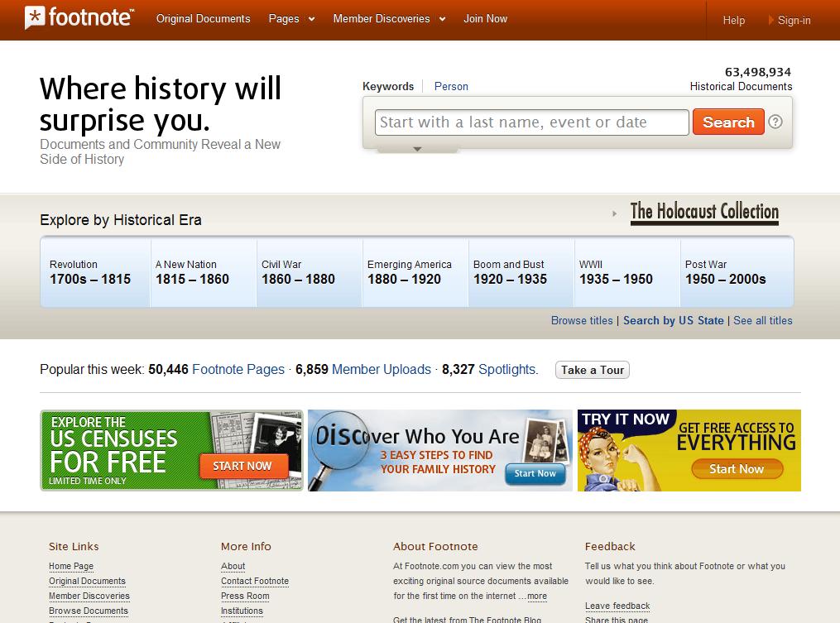Click the Take a Tour button
The width and height of the screenshot is (840, 623).
593,370
